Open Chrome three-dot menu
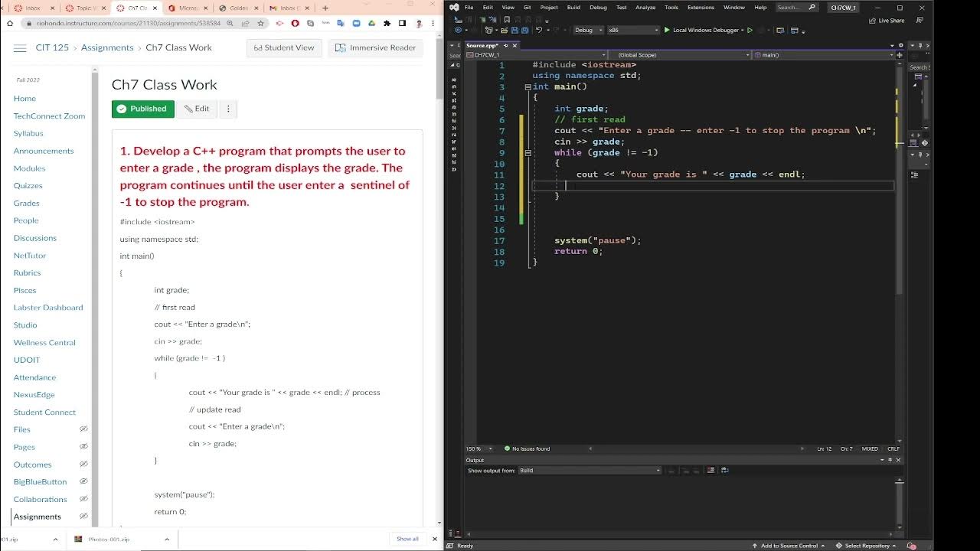 (433, 23)
